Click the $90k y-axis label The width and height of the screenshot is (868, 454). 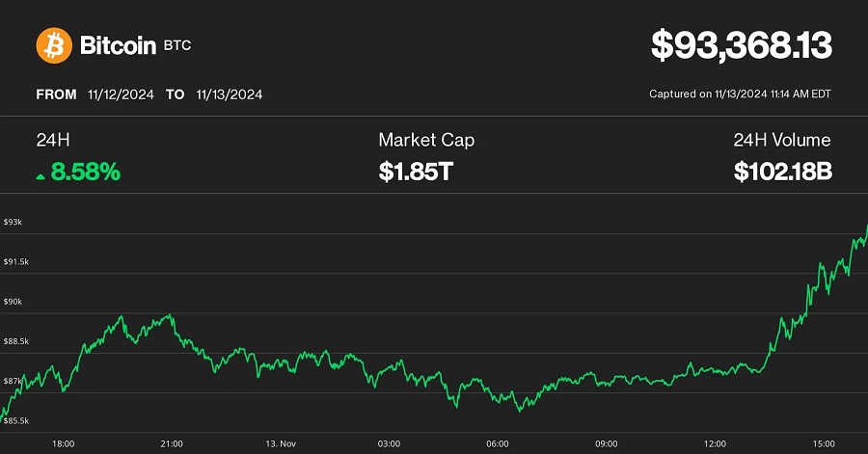13,302
